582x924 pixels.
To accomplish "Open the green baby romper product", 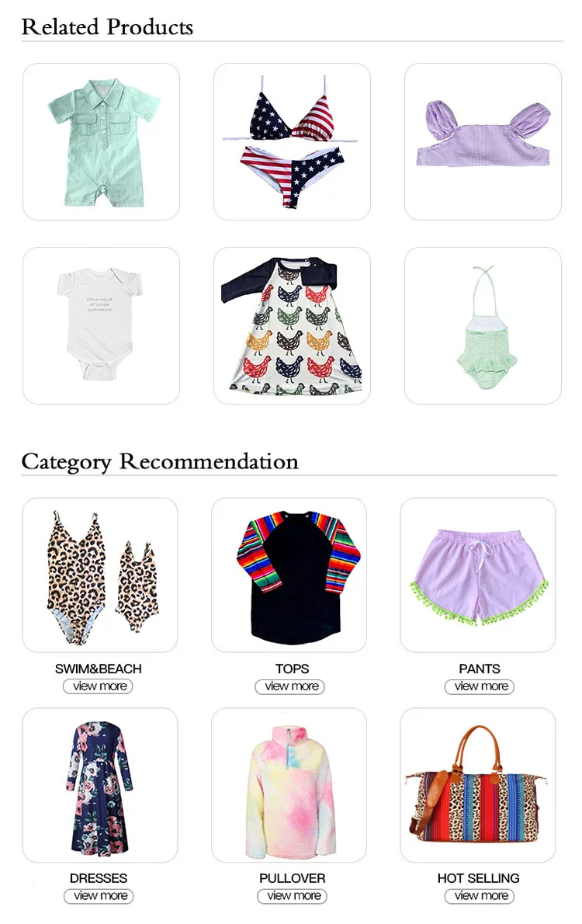I will [x=102, y=141].
